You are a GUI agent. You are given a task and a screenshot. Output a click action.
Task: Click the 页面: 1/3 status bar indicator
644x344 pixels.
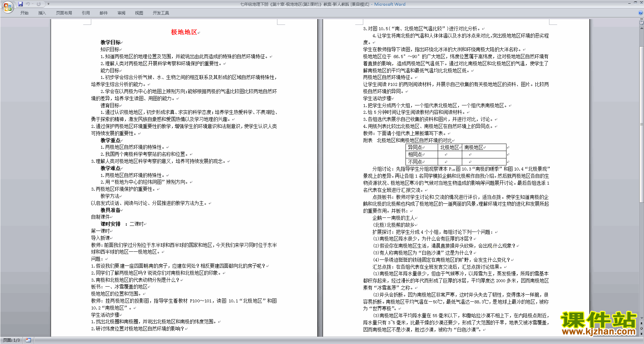point(12,340)
